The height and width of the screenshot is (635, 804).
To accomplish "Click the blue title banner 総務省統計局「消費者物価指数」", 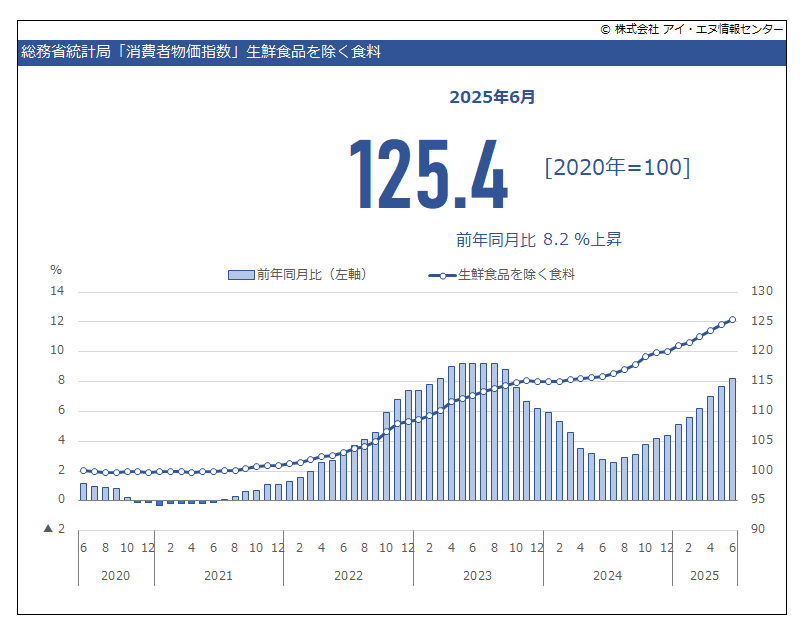I will pyautogui.click(x=401, y=52).
